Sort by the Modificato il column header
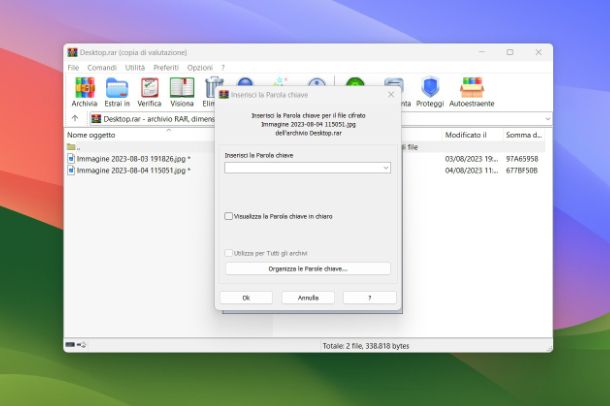 click(x=466, y=135)
